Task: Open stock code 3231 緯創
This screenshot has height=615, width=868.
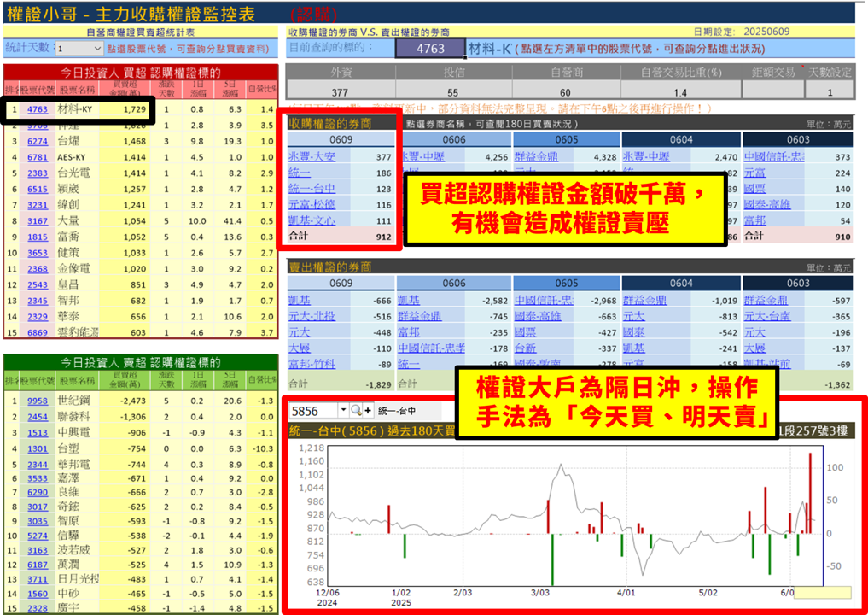Action: click(x=38, y=205)
